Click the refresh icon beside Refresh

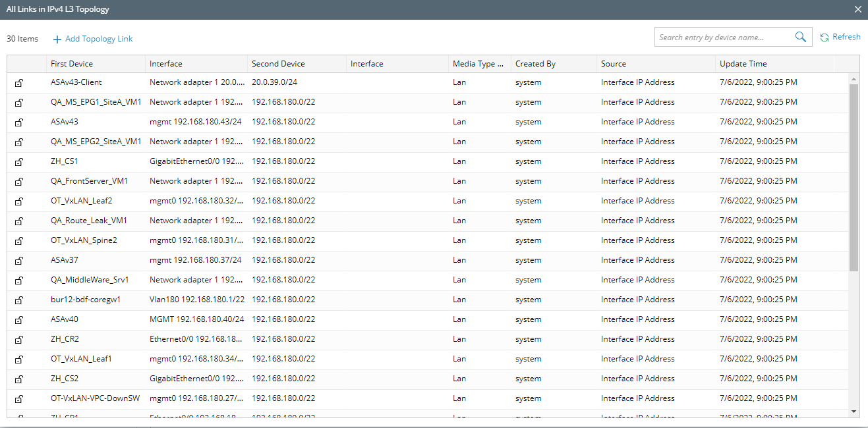coord(824,37)
